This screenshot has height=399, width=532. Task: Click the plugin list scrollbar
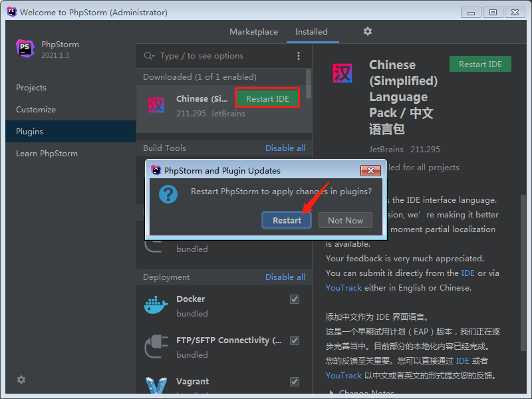[309, 84]
